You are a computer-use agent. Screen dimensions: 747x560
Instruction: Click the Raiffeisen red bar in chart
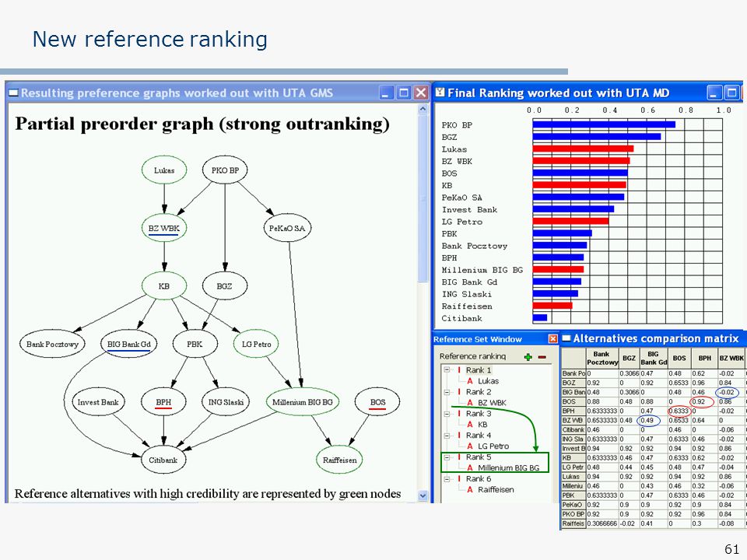pyautogui.click(x=552, y=306)
